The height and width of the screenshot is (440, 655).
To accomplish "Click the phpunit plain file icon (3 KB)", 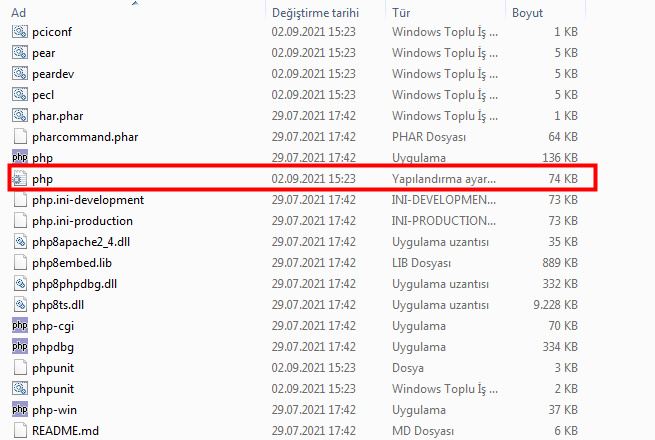I will [x=20, y=368].
